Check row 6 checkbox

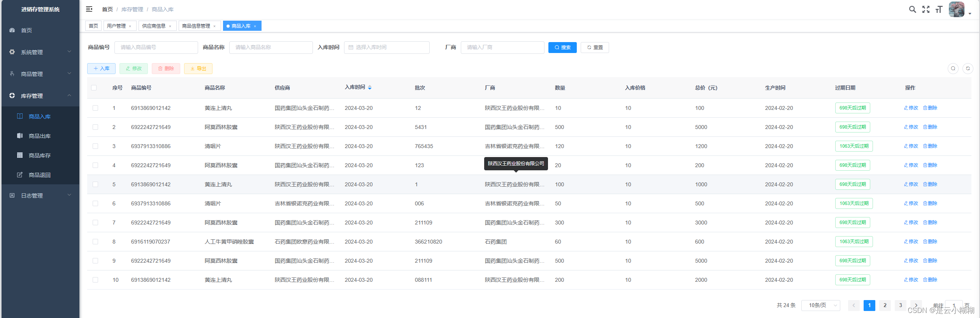[x=95, y=203]
